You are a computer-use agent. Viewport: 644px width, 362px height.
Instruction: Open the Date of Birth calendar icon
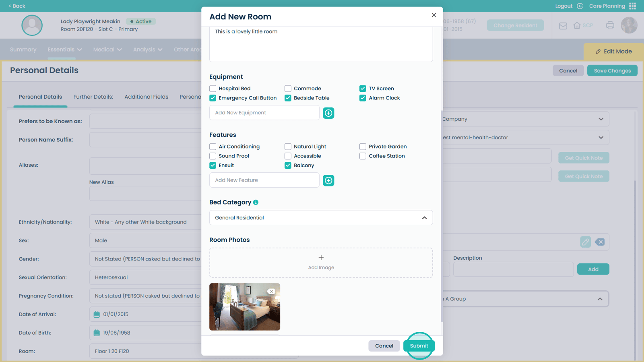(97, 333)
